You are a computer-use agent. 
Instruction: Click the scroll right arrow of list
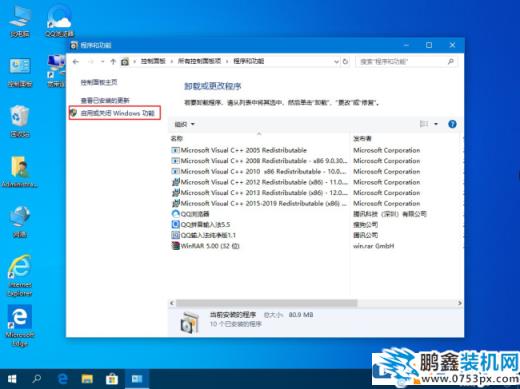[460, 303]
